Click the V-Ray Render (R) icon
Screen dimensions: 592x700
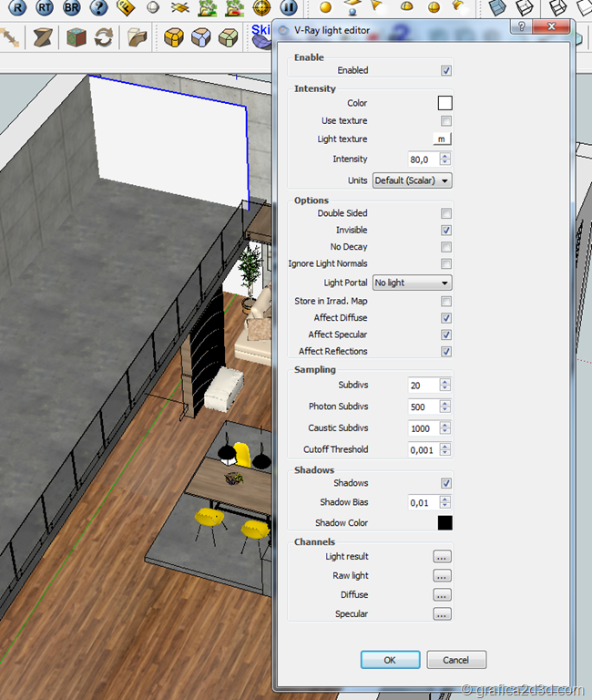click(x=17, y=6)
